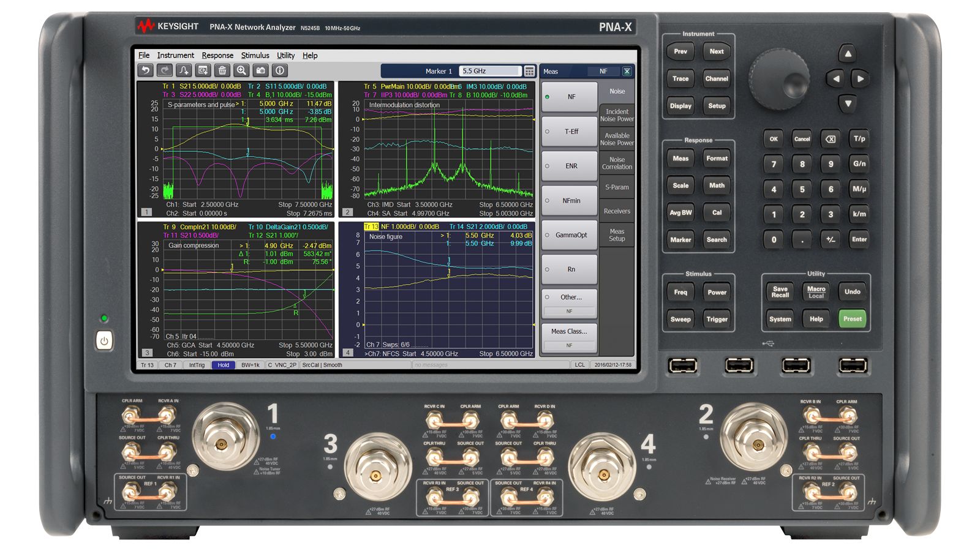980x551 pixels.
Task: Select the GammaOpt measurement radio button
Action: (568, 234)
